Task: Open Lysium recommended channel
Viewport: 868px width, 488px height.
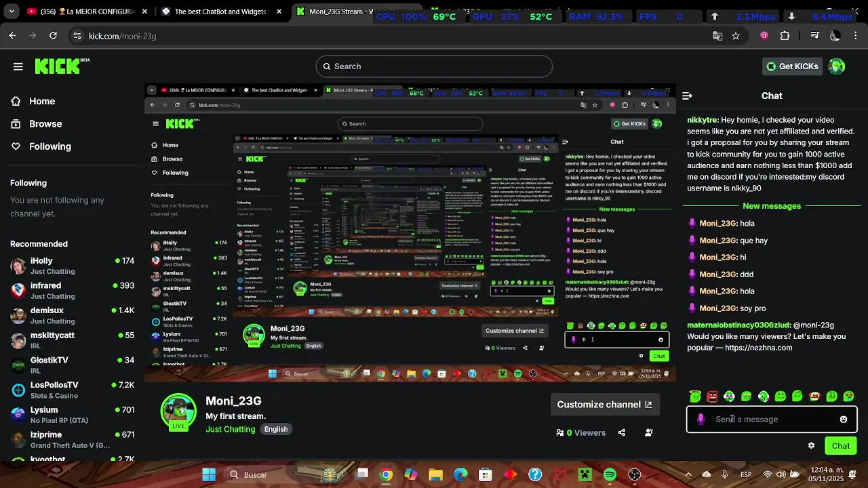Action: [x=72, y=415]
